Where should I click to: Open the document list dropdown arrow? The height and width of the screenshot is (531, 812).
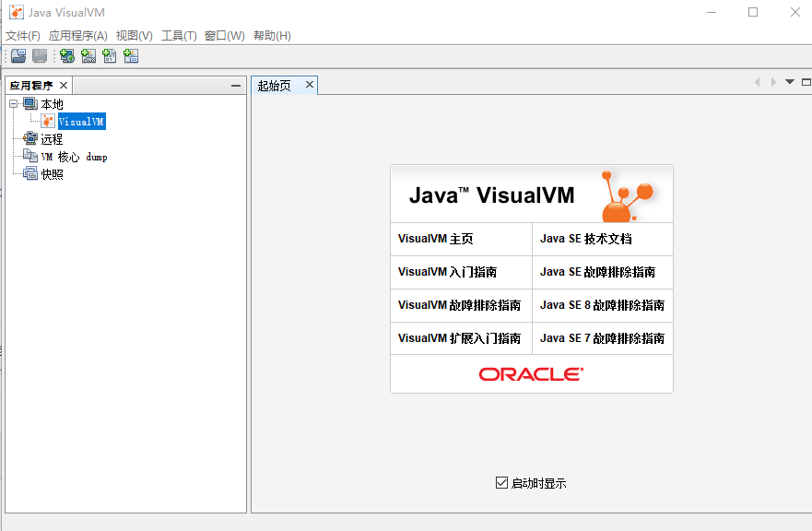790,82
